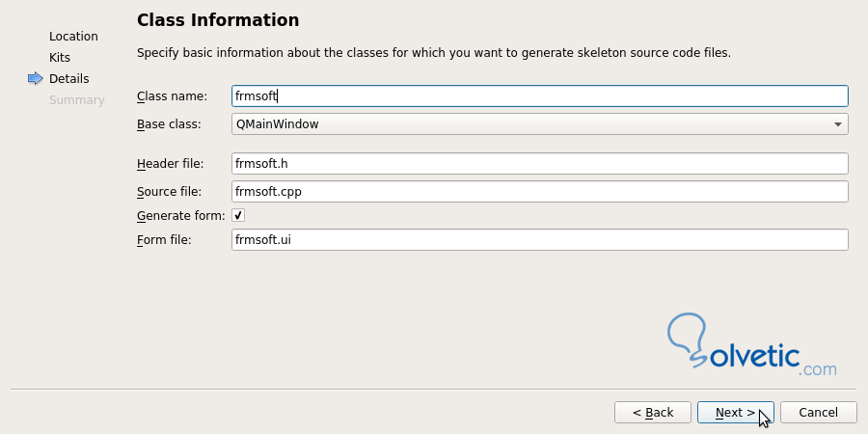Click the "Base class:" label
This screenshot has width=868, height=434.
point(169,124)
